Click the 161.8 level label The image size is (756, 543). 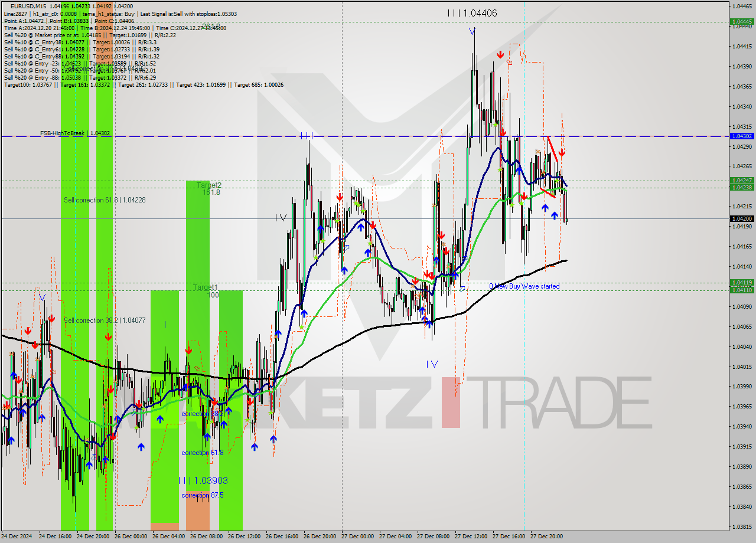pyautogui.click(x=211, y=192)
